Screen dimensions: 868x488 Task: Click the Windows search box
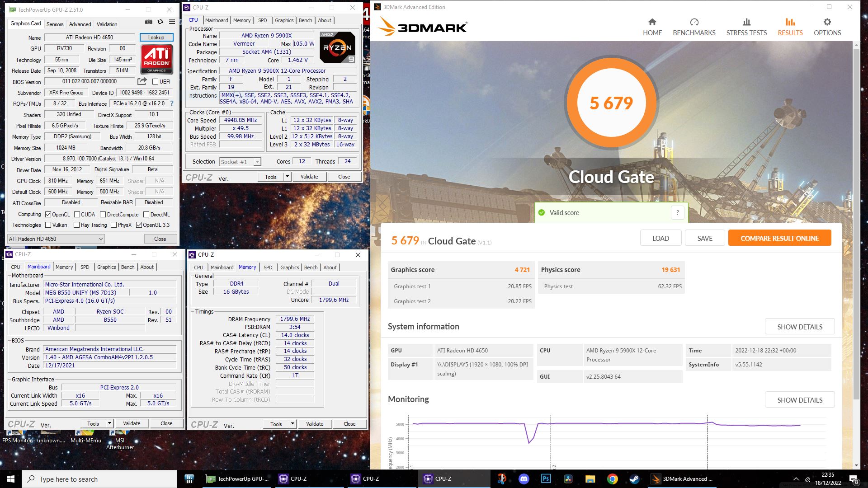point(99,479)
